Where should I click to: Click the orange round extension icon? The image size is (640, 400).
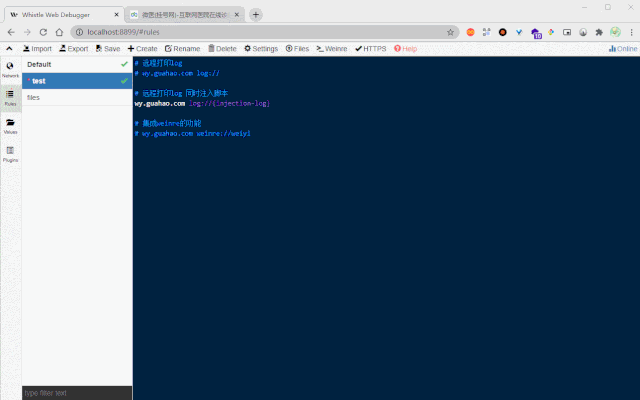pyautogui.click(x=470, y=32)
